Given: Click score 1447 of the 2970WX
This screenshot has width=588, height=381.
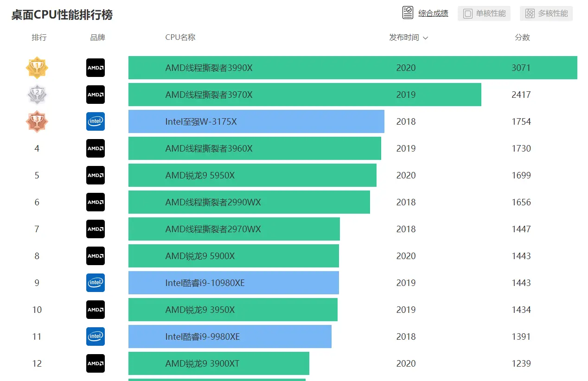Looking at the screenshot, I should [521, 229].
